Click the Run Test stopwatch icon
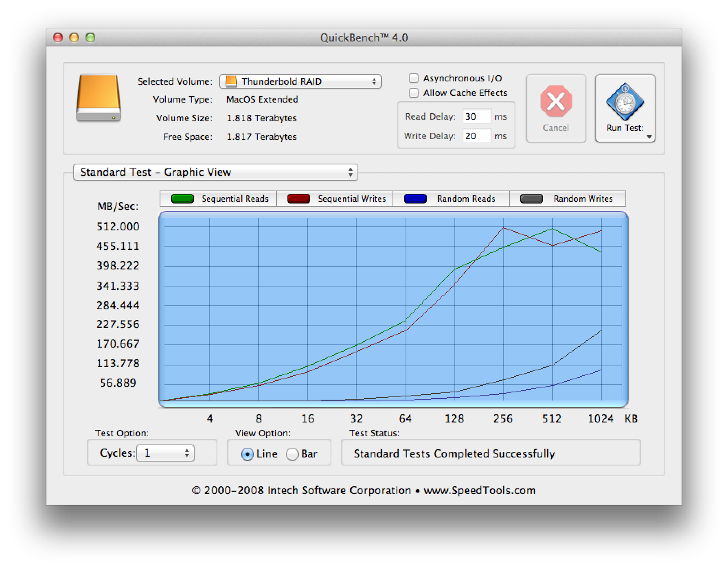728x569 pixels. [625, 102]
